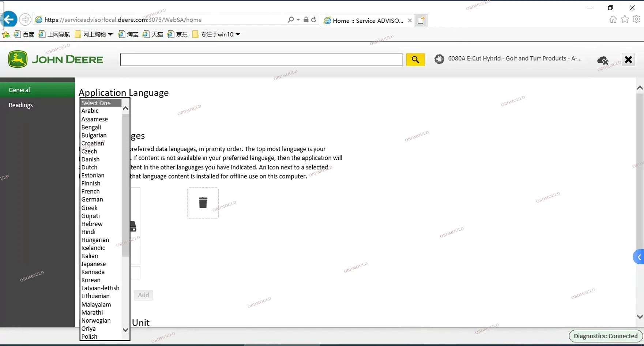Close settings with the black X icon

tap(628, 59)
